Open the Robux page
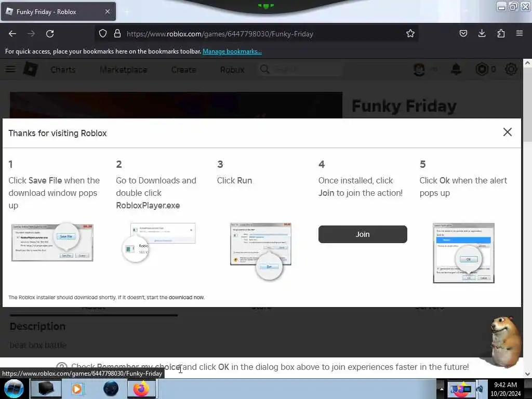 click(x=232, y=70)
